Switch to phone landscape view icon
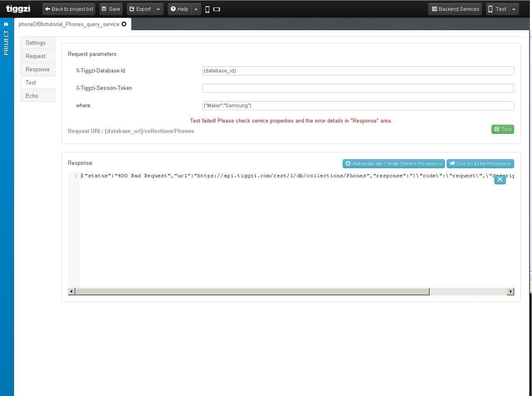 click(x=217, y=9)
